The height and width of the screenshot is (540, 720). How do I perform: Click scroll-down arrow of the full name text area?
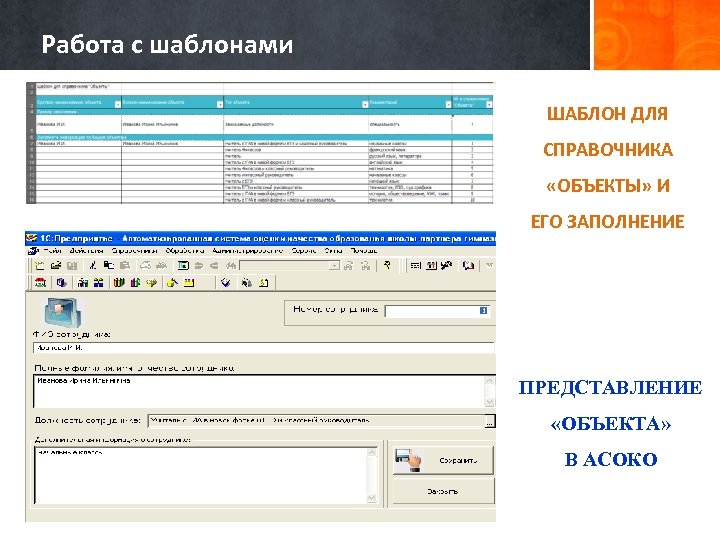[x=490, y=402]
